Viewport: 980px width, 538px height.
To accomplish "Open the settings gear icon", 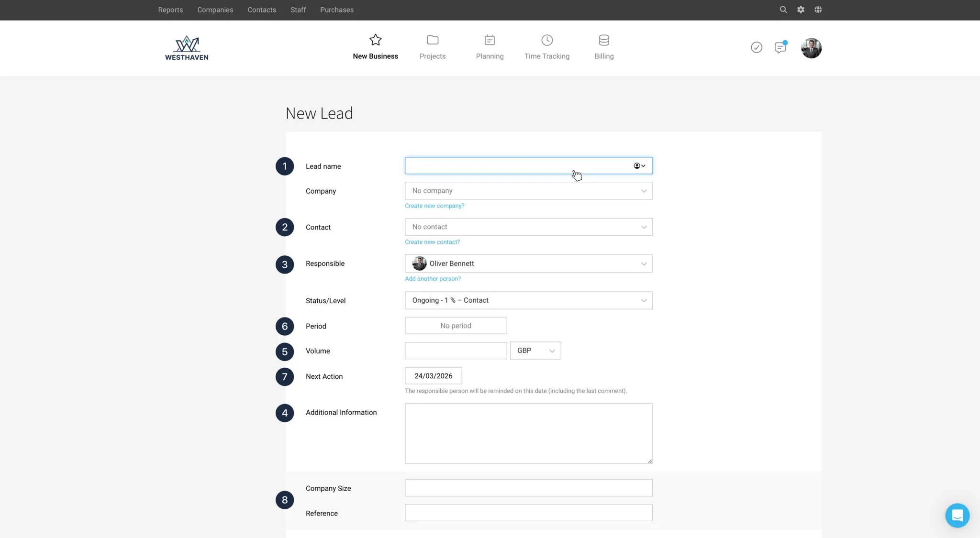I will 801,10.
